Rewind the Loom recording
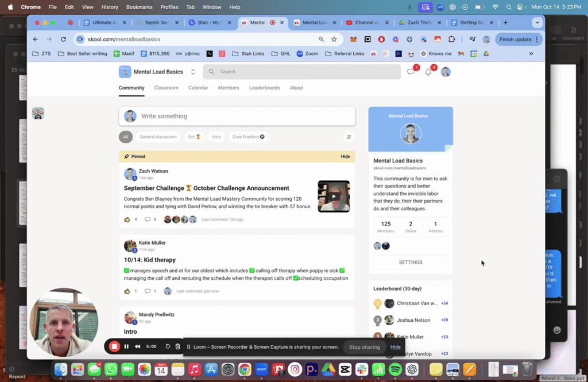 coord(138,346)
